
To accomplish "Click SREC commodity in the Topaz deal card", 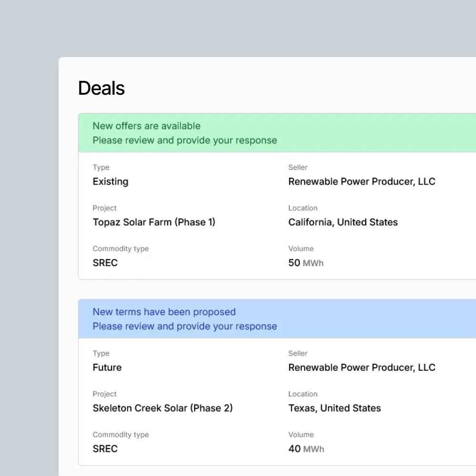I will pyautogui.click(x=105, y=263).
